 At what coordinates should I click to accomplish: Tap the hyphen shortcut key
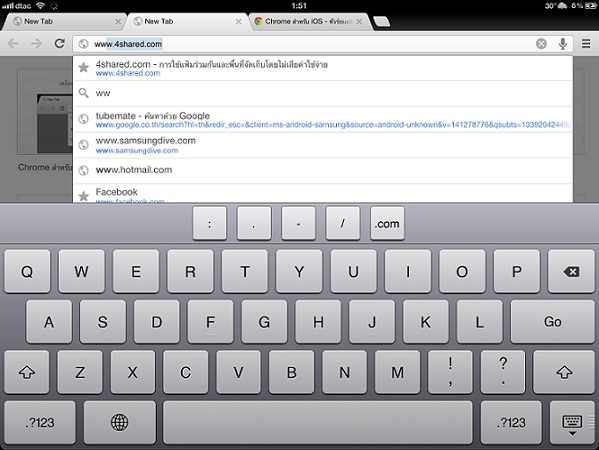click(x=298, y=223)
